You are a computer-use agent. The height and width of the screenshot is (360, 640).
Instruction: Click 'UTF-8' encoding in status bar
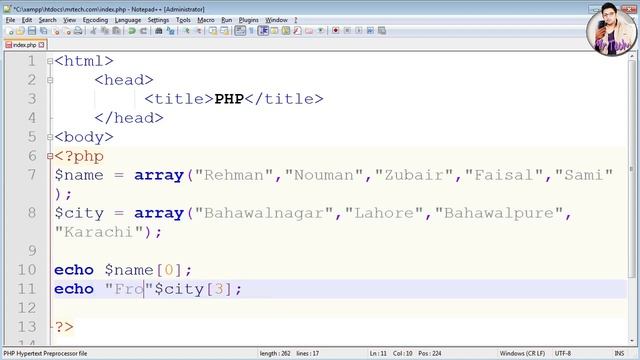coord(562,353)
